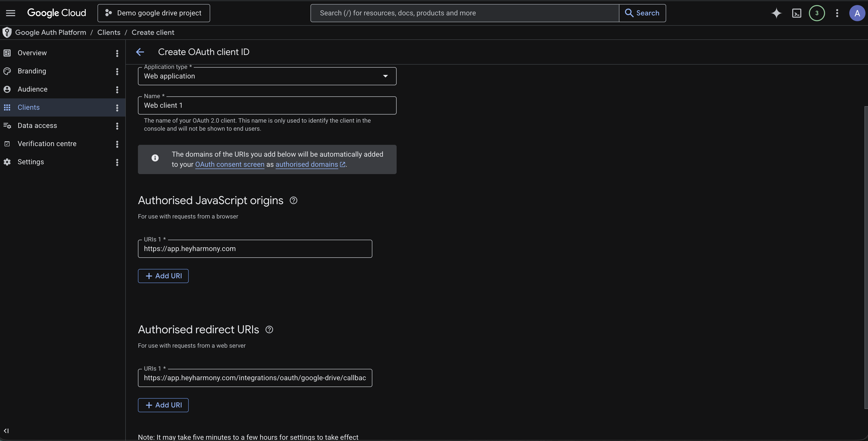868x441 pixels.
Task: Activate the Cloud Shell terminal icon
Action: point(797,13)
